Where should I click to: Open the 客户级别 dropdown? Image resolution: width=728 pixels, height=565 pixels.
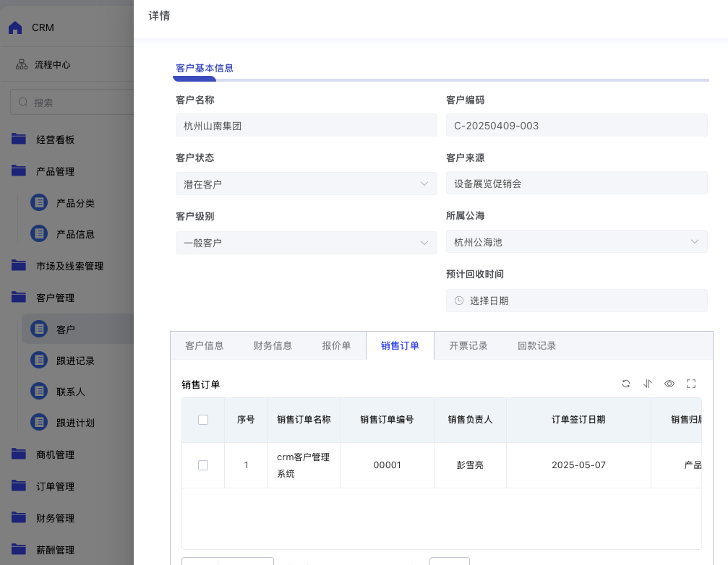[307, 243]
